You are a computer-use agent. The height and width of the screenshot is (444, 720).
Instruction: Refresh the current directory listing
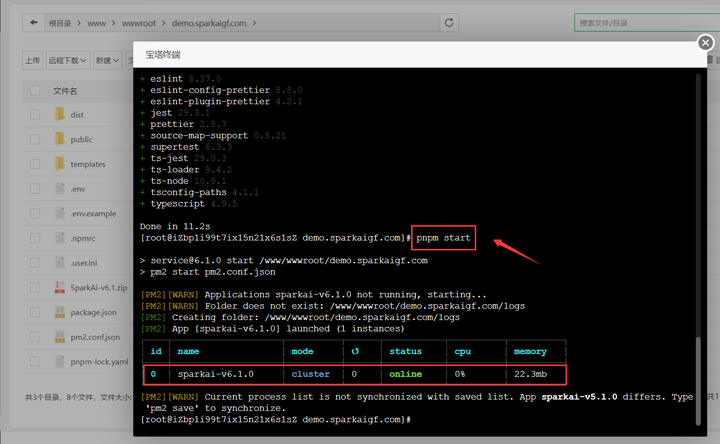[450, 22]
